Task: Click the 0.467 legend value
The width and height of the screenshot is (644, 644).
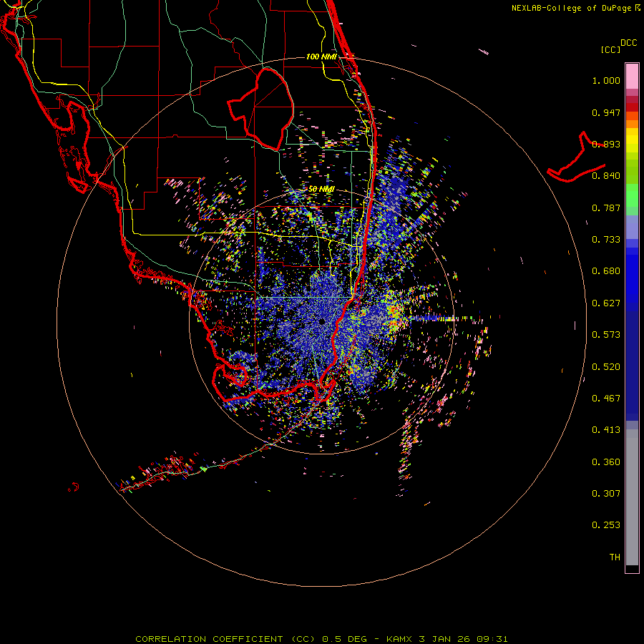Action: coord(606,399)
